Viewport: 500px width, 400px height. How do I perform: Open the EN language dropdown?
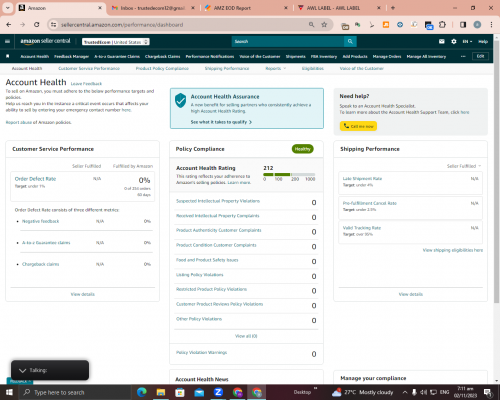(467, 41)
